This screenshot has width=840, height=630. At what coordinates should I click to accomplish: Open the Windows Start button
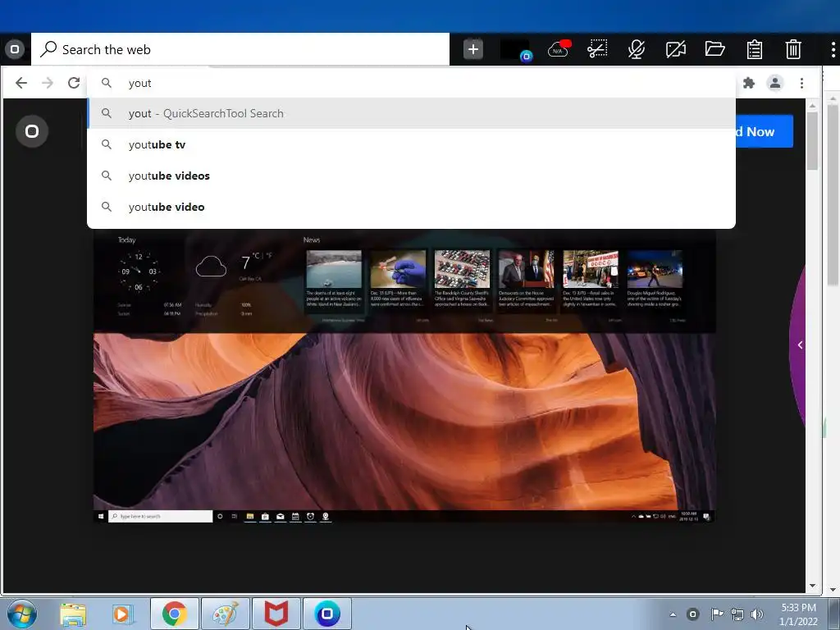click(x=21, y=614)
